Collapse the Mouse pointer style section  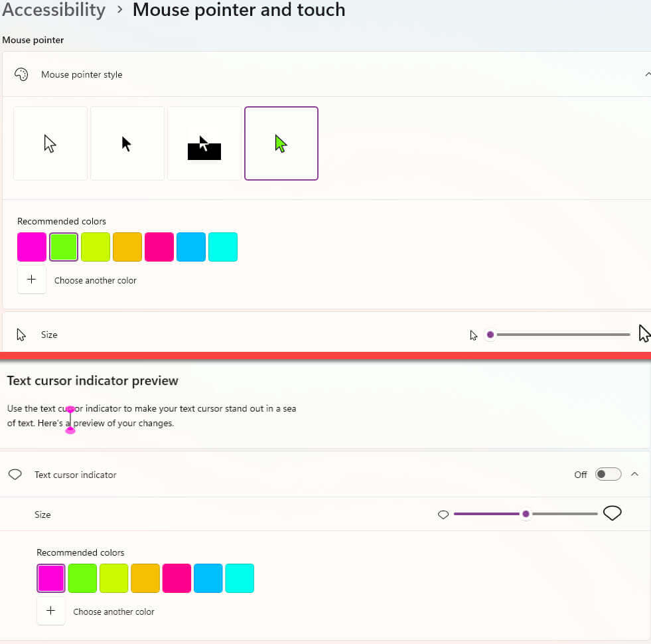tap(647, 74)
